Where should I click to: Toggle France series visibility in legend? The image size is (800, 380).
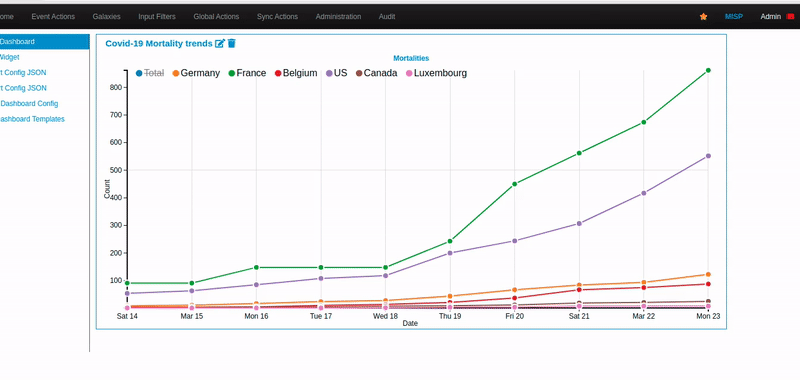pos(247,73)
